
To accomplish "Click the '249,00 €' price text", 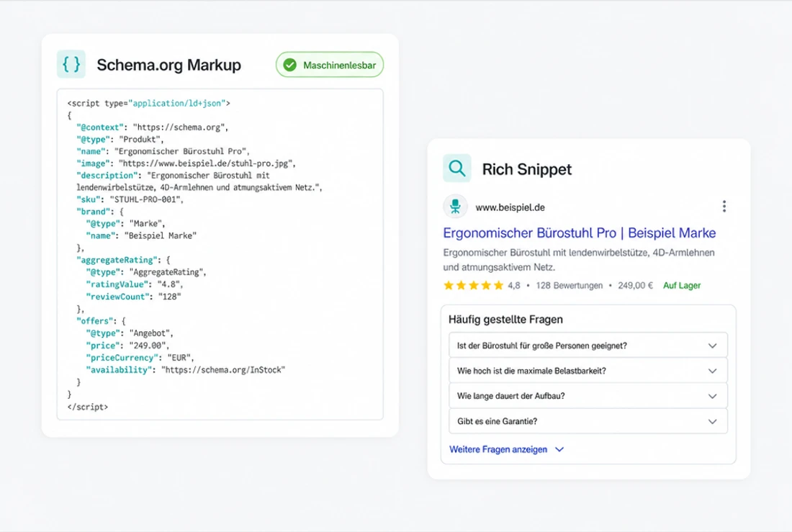I will click(x=636, y=286).
